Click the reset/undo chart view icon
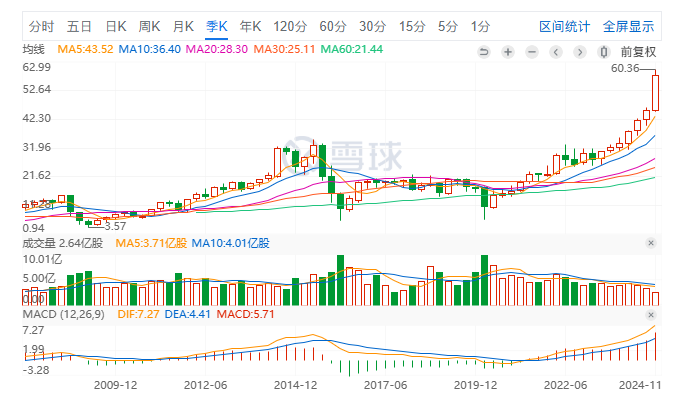Viewport: 673px width, 403px height. click(484, 52)
